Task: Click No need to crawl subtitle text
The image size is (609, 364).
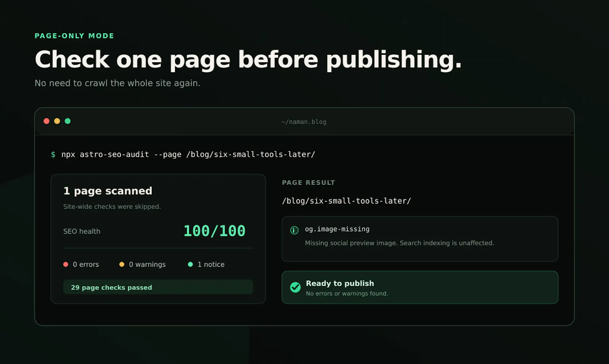Action: click(x=118, y=83)
